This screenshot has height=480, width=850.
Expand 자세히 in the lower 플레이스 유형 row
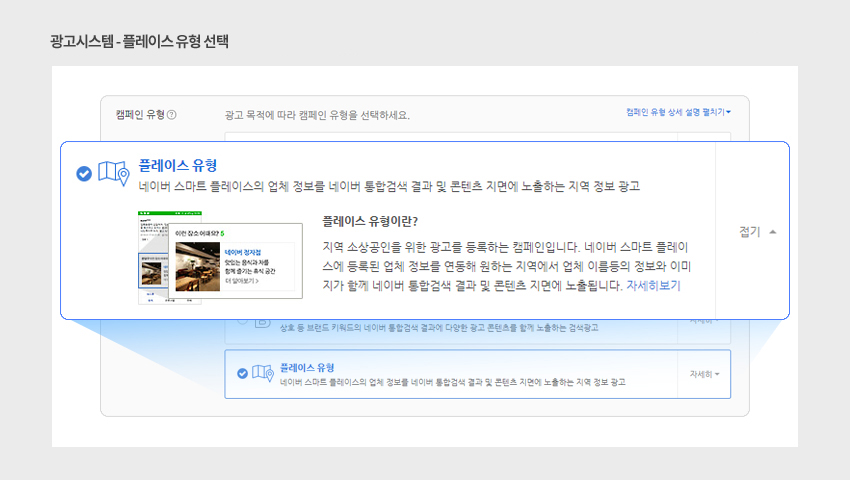[x=704, y=374]
